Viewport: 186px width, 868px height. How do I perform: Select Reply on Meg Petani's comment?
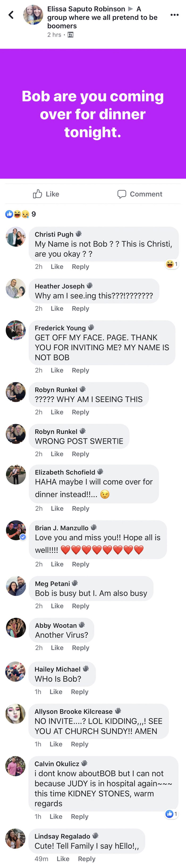[x=80, y=606]
